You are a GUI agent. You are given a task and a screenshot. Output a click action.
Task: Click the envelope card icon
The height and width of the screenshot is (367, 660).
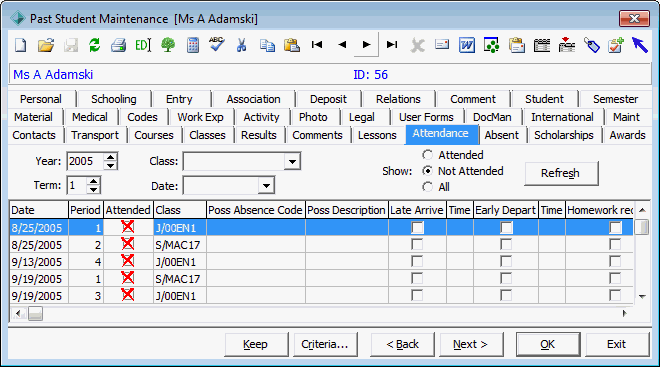[442, 44]
